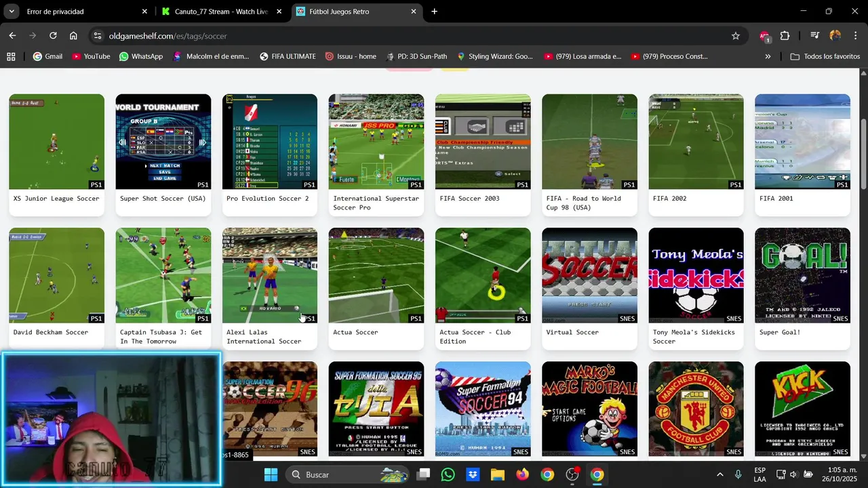Click the Actua Soccer title text
The width and height of the screenshot is (868, 488).
(x=355, y=332)
